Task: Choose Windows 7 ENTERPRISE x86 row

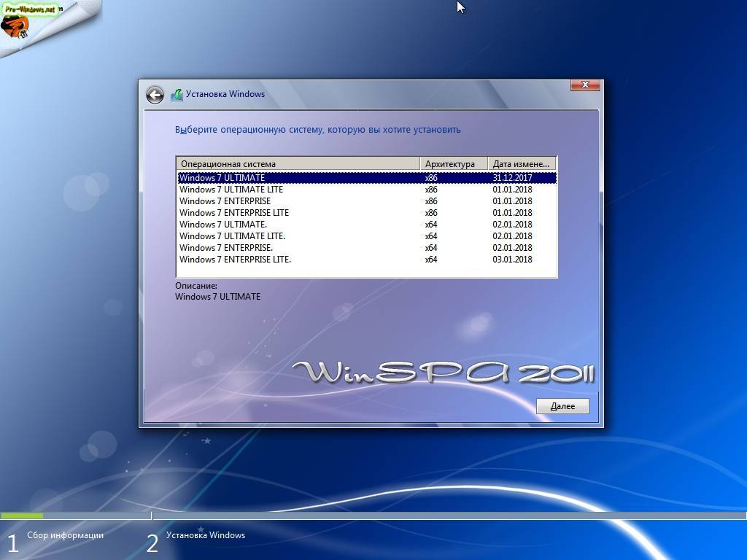Action: [366, 201]
